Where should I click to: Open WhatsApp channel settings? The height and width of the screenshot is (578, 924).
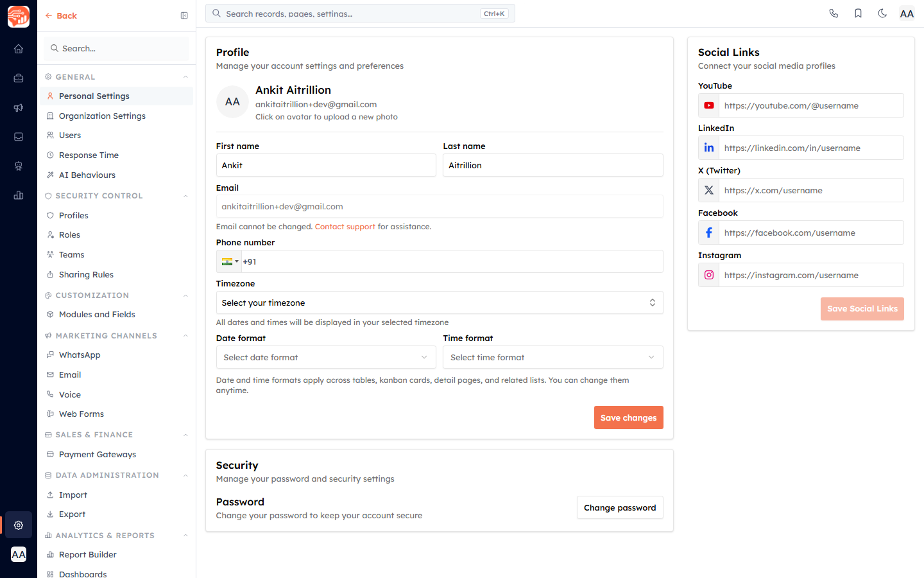(116, 355)
